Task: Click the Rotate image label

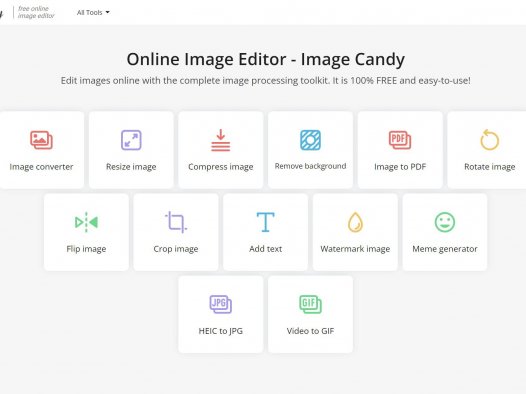Action: 489,167
